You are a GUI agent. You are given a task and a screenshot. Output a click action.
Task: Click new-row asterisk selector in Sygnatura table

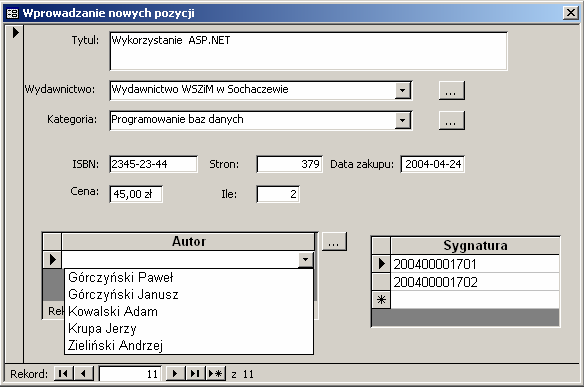(x=381, y=300)
